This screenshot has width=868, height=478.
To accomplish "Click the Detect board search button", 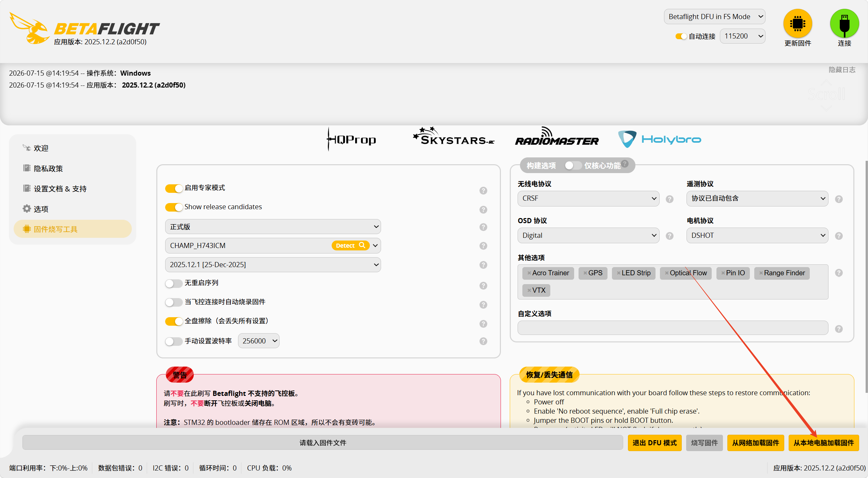I will tap(350, 246).
